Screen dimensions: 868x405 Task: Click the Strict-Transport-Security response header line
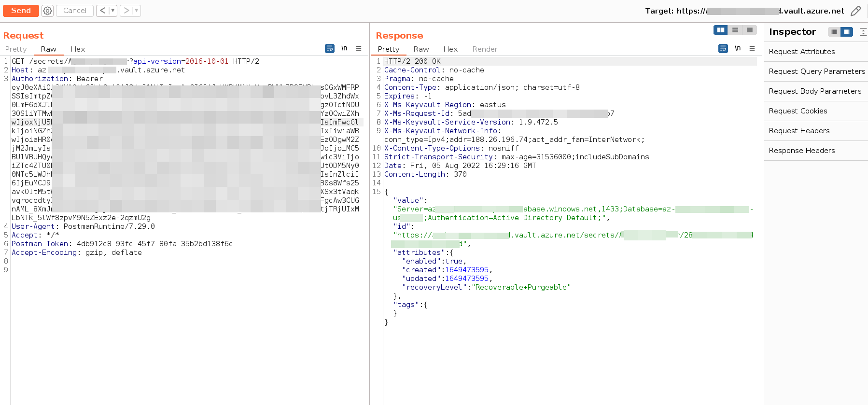click(517, 157)
